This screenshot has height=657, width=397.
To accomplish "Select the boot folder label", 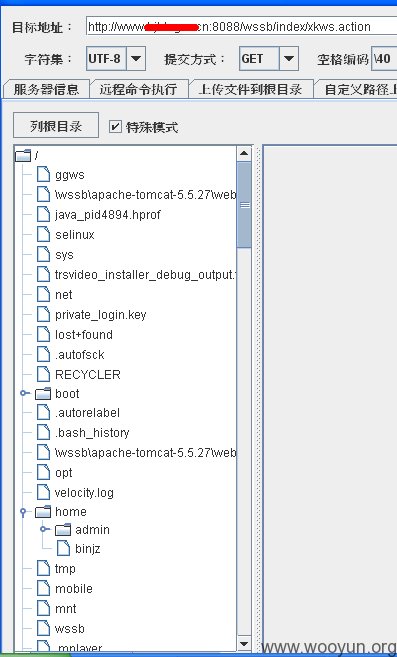I will (67, 394).
